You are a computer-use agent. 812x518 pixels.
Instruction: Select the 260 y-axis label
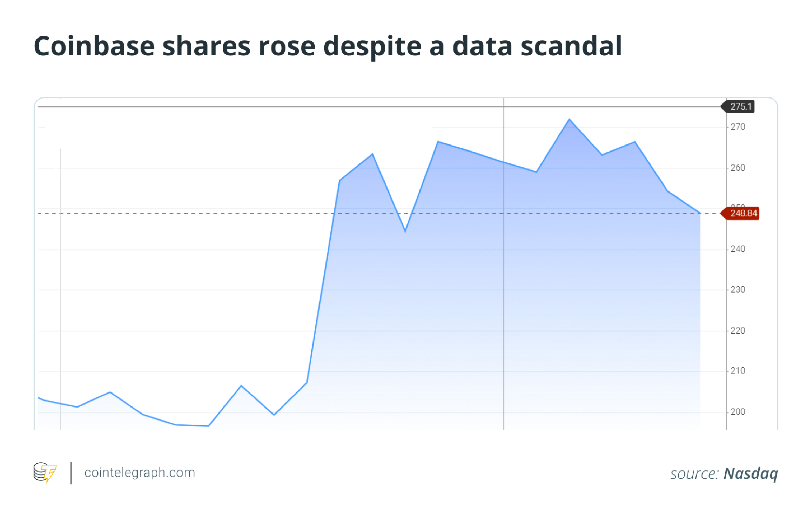(738, 168)
